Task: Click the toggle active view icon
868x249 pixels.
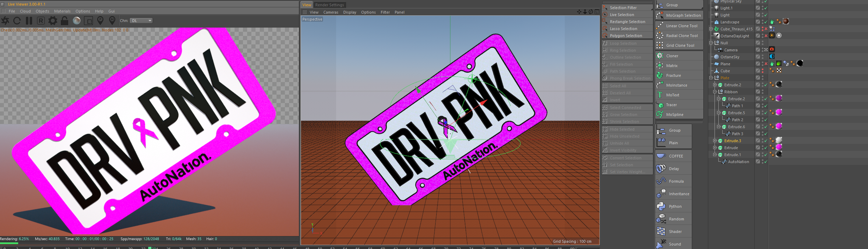Action: tap(597, 12)
